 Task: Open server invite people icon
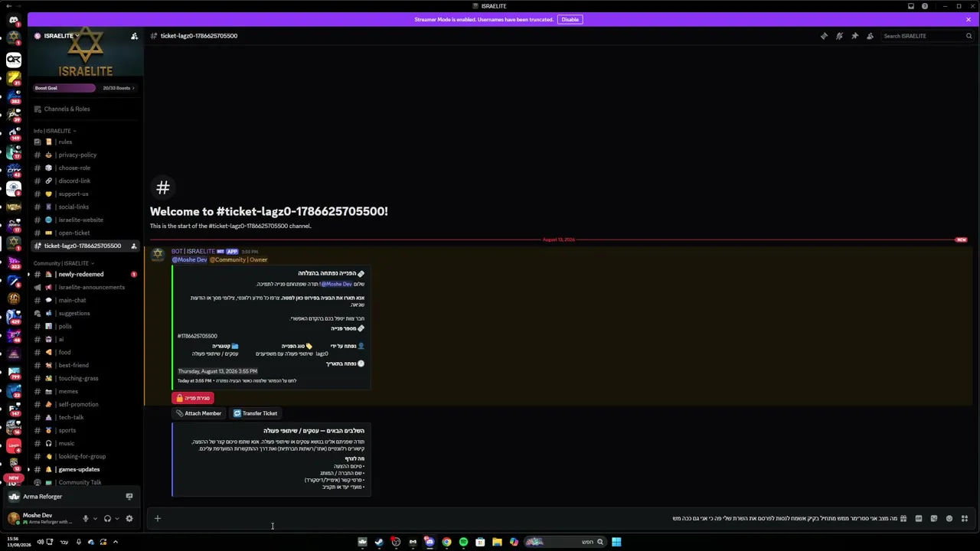134,36
